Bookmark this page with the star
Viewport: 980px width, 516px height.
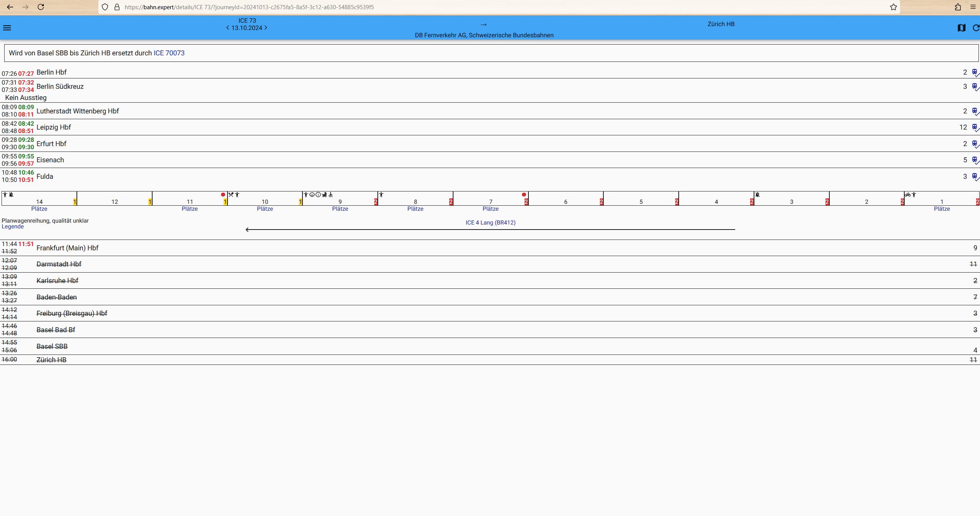[894, 7]
